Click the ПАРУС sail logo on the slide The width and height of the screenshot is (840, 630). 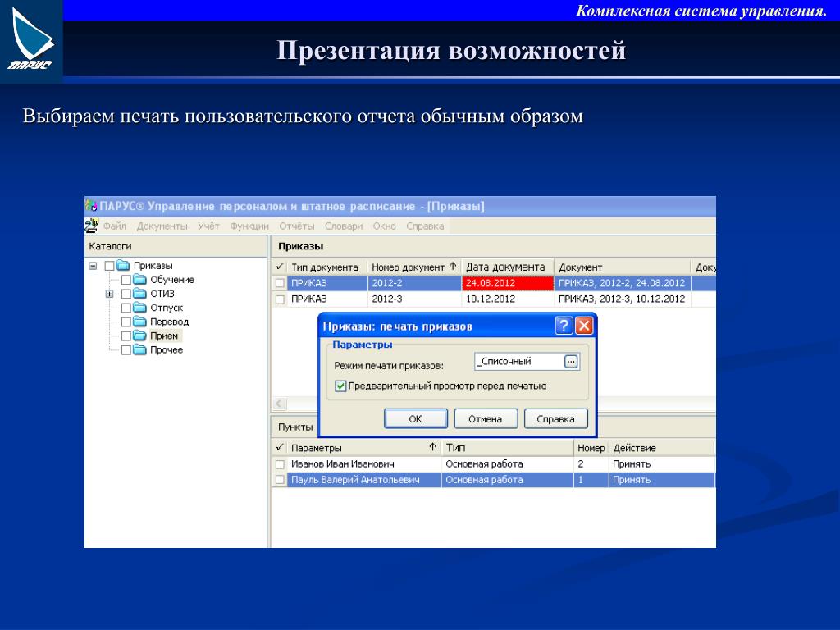[x=32, y=41]
